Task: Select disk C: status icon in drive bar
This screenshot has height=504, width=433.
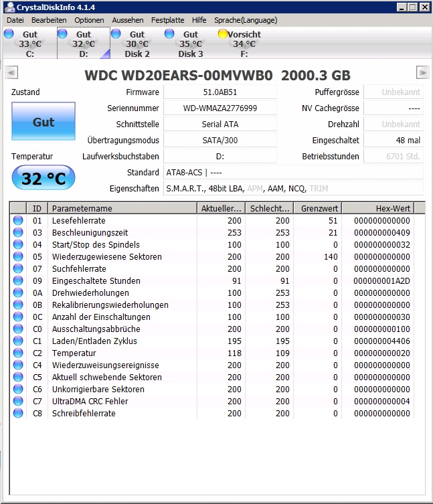Action: pyautogui.click(x=9, y=33)
